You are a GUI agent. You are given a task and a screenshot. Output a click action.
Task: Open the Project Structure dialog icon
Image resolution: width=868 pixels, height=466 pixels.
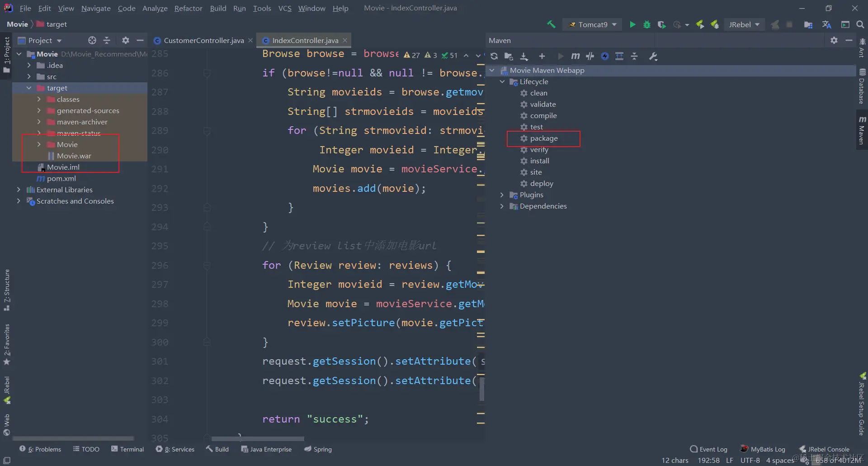coord(808,24)
